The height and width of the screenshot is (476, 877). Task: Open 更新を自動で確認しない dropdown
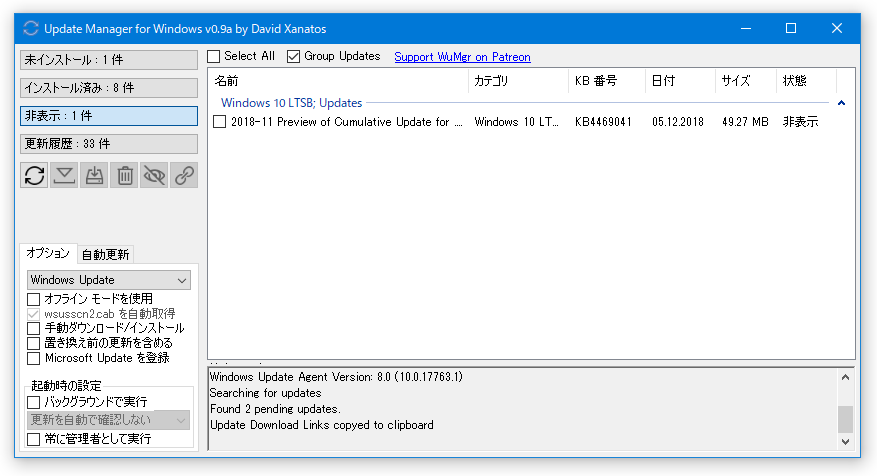[109, 420]
